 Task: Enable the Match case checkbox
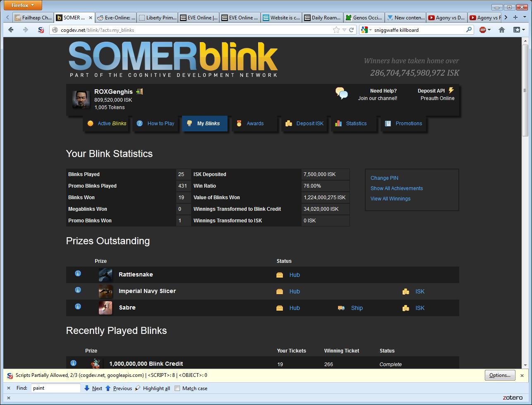(x=177, y=388)
